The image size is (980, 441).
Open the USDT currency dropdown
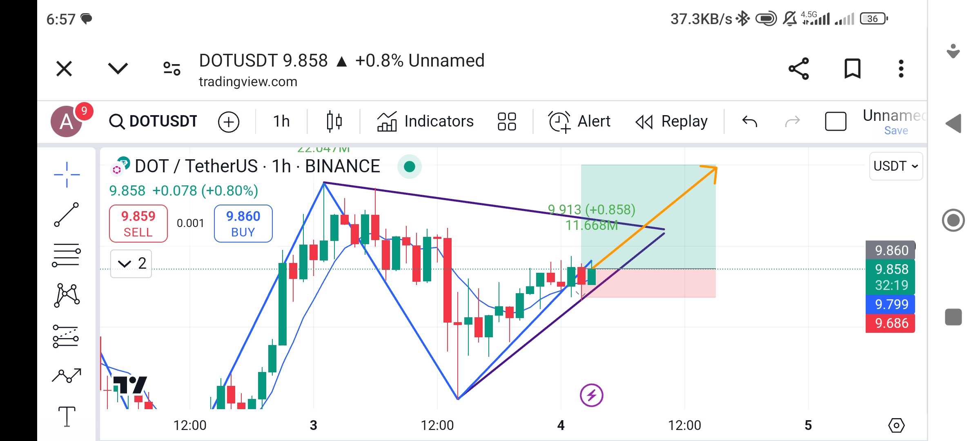896,166
